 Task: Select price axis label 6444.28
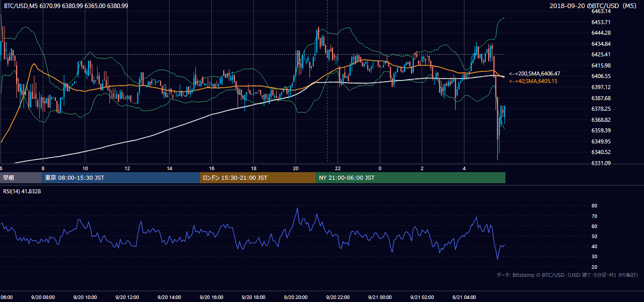(x=601, y=33)
